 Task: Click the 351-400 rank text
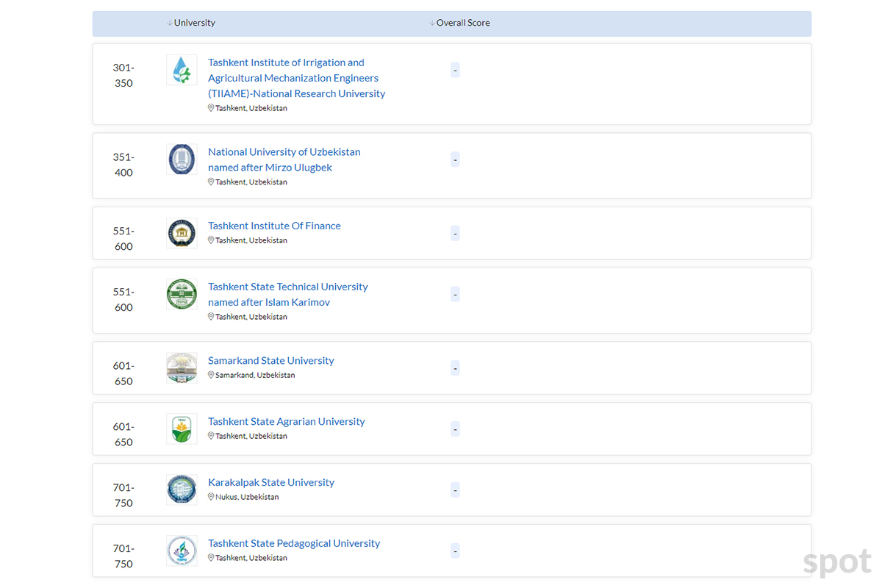click(x=123, y=165)
